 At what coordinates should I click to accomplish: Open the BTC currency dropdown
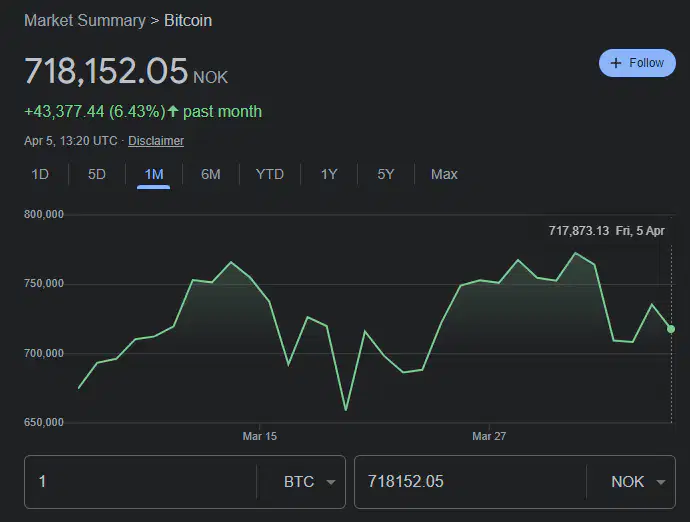[310, 482]
